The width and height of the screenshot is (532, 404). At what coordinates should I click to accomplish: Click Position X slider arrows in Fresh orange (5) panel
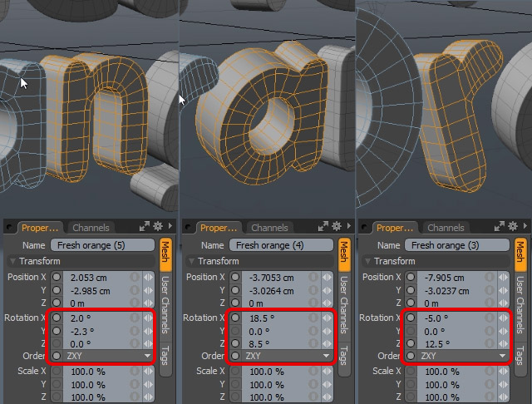click(x=148, y=278)
